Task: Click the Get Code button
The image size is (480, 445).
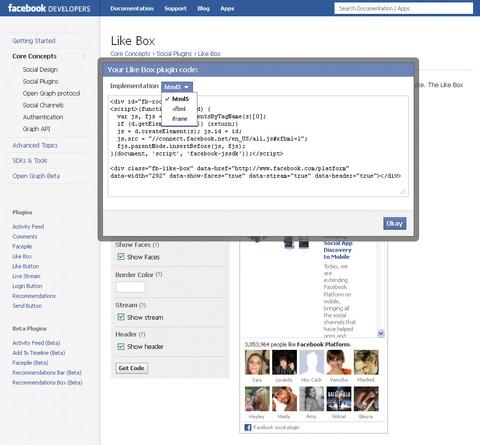Action: pyautogui.click(x=131, y=368)
